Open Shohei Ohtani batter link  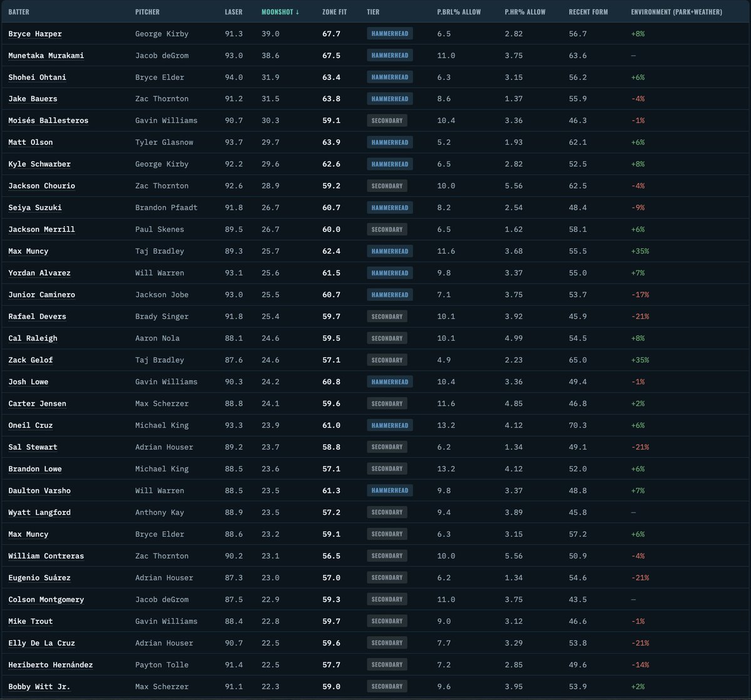(37, 78)
